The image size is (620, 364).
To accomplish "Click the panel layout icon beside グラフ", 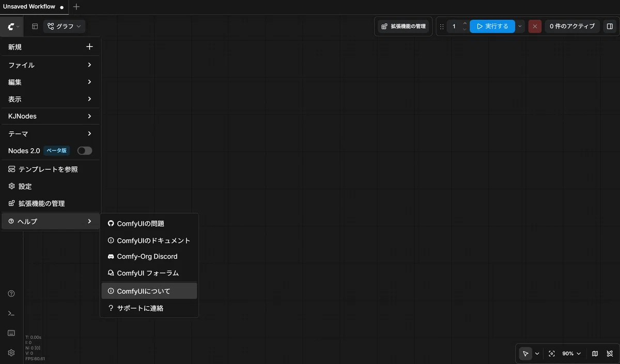I will 35,26.
